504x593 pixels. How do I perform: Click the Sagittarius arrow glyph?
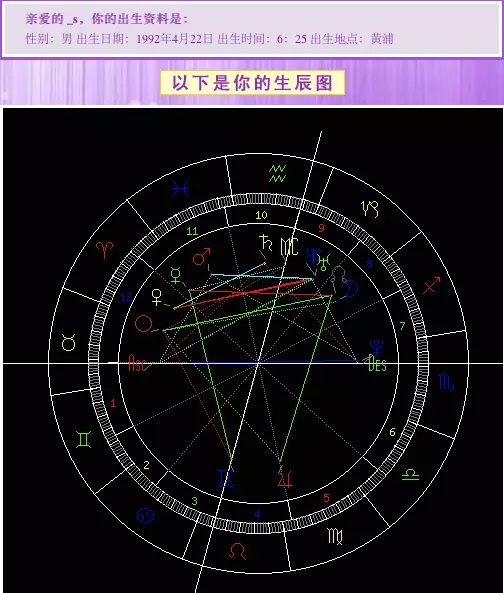point(432,285)
